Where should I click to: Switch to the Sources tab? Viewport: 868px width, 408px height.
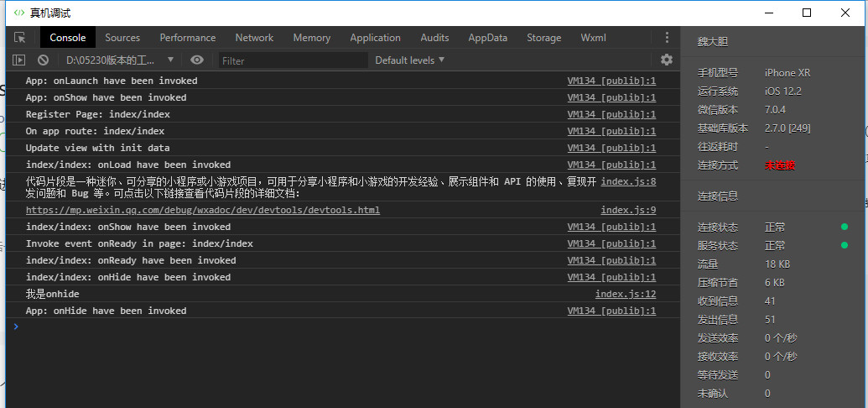(x=122, y=38)
